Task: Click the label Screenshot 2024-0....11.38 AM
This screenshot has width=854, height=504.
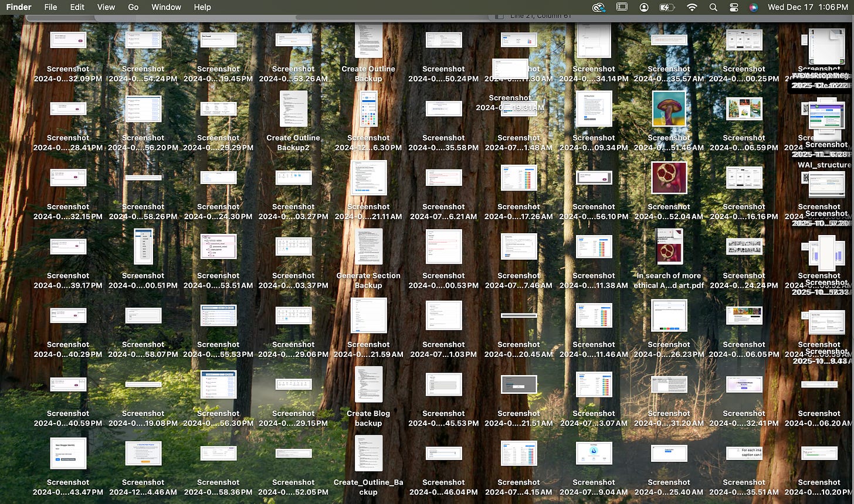Action: click(x=594, y=281)
